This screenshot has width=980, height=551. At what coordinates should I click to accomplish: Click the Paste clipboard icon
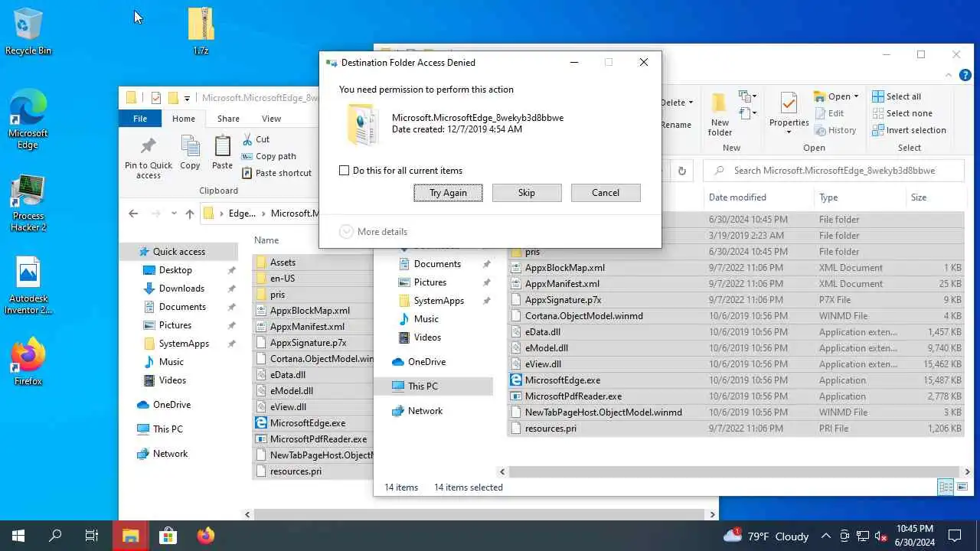point(222,152)
